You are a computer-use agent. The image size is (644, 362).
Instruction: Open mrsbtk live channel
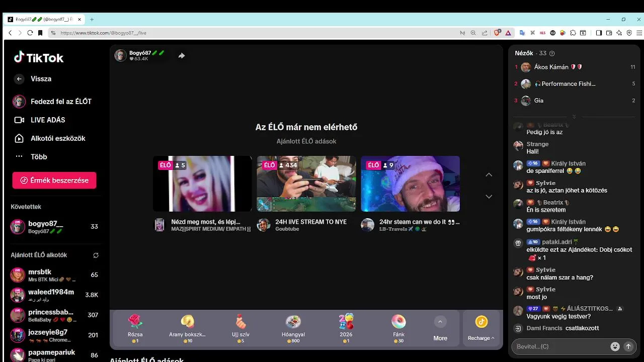click(x=54, y=275)
